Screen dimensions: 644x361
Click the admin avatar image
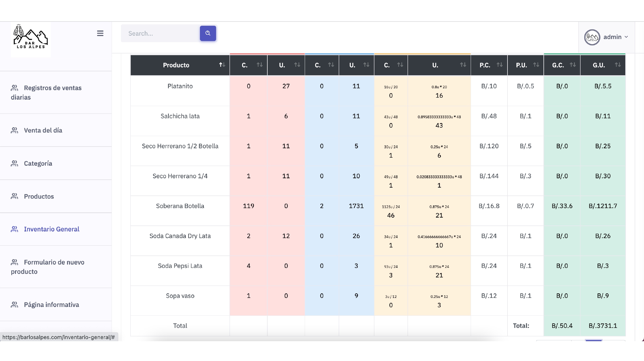point(592,37)
